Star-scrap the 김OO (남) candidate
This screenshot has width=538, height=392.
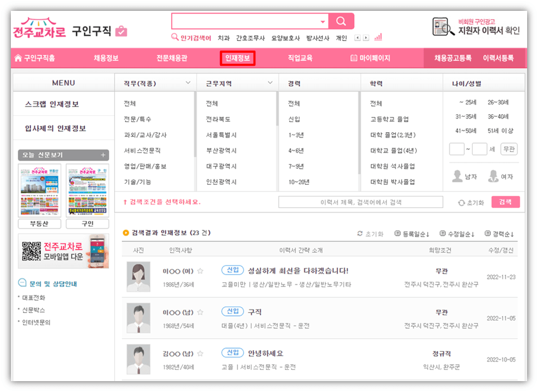tap(201, 353)
